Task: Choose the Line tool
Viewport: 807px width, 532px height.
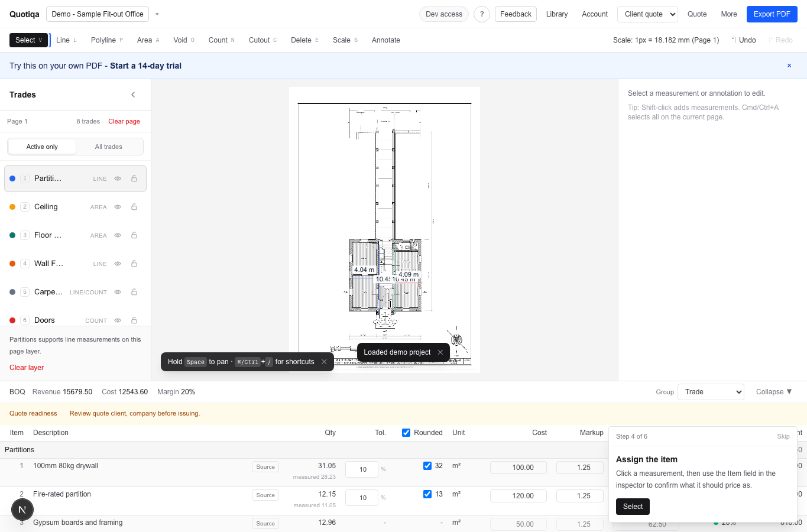Action: point(66,40)
